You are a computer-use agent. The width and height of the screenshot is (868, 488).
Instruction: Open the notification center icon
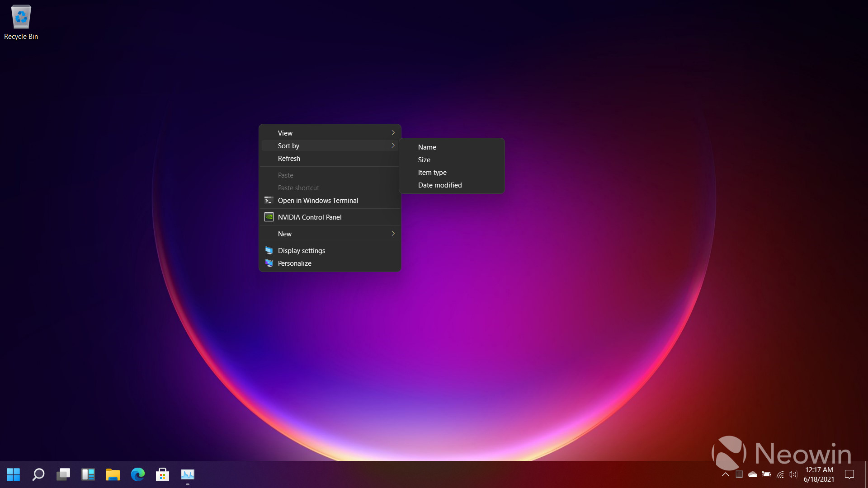849,474
